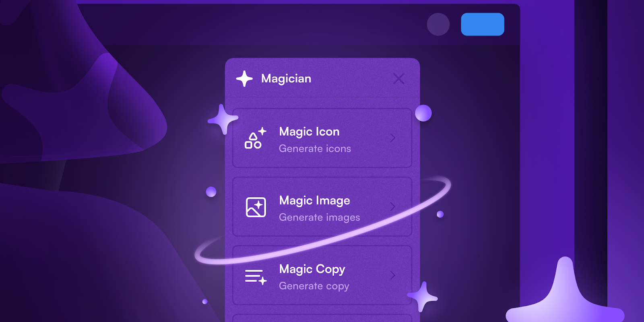Expand Magic Copy using its chevron
The width and height of the screenshot is (644, 322).
click(x=393, y=275)
